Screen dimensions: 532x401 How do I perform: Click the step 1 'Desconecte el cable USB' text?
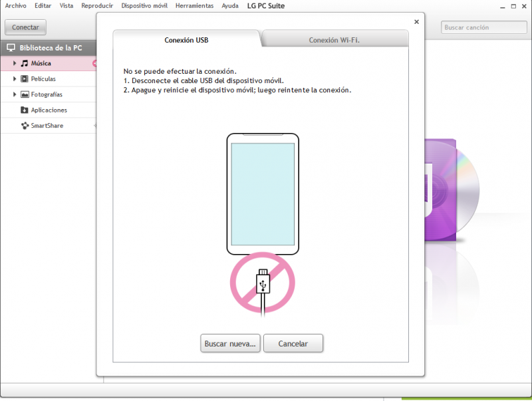click(x=203, y=80)
